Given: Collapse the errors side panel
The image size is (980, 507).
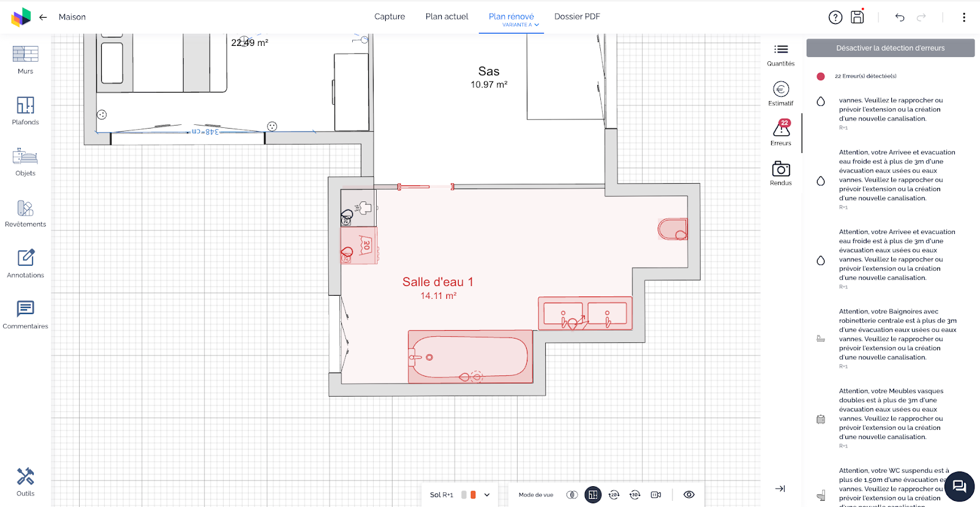Looking at the screenshot, I should (780, 489).
